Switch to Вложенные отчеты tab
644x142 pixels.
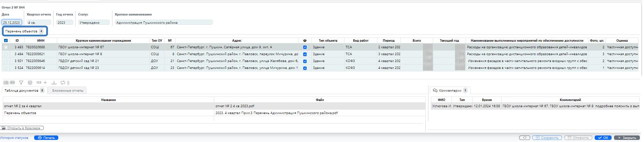coord(68,91)
